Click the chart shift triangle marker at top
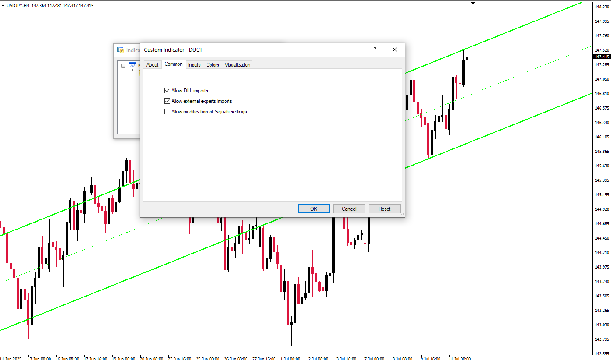 pyautogui.click(x=473, y=3)
